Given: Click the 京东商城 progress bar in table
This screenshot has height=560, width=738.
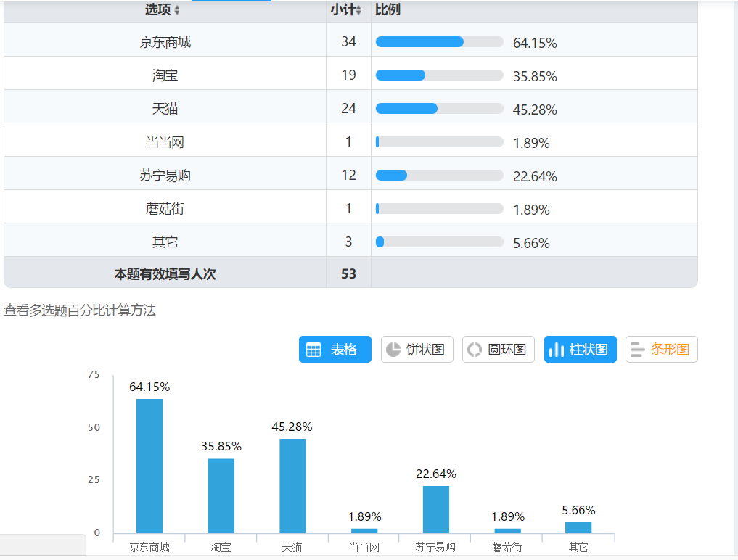Looking at the screenshot, I should 440,42.
